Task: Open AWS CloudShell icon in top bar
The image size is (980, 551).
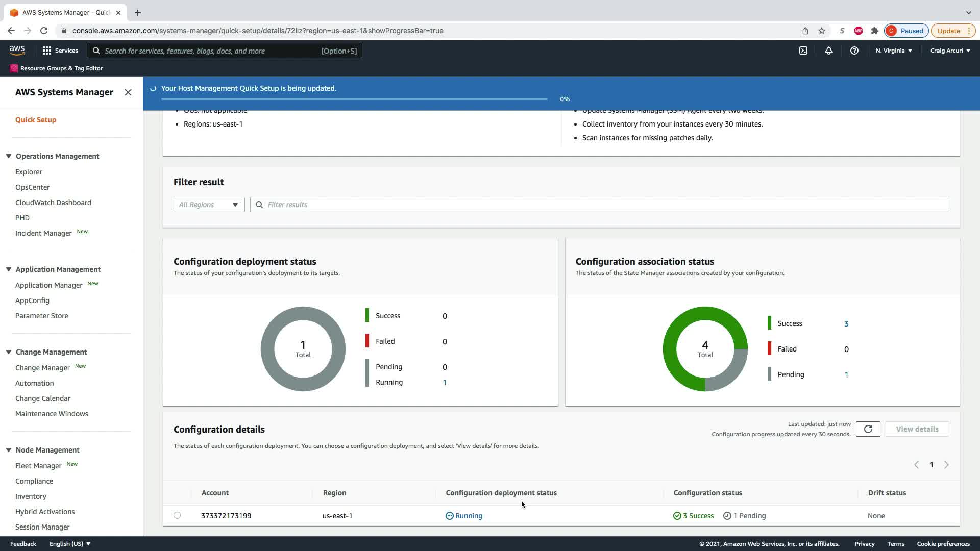Action: pos(803,51)
